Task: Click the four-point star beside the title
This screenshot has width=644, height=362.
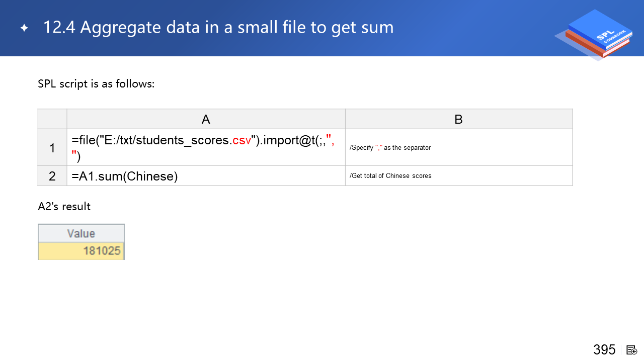Action: (x=24, y=28)
